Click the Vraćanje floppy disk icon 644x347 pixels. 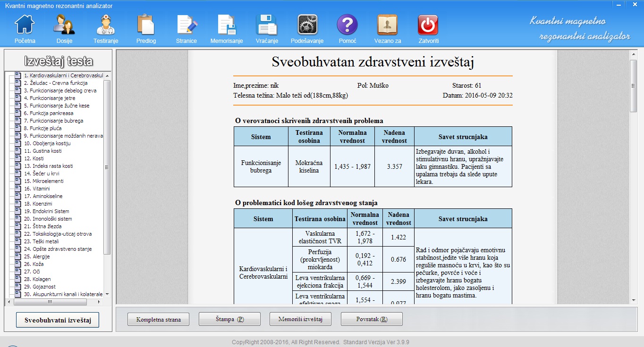click(x=267, y=25)
